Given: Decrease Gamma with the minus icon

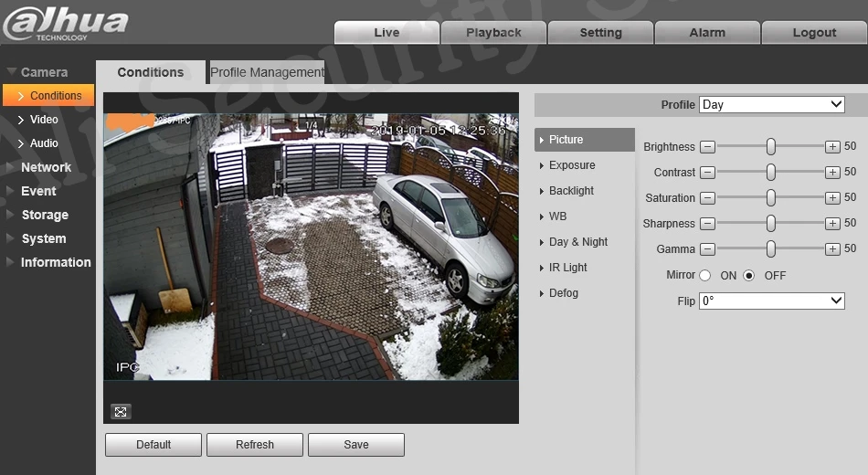Looking at the screenshot, I should tap(707, 248).
